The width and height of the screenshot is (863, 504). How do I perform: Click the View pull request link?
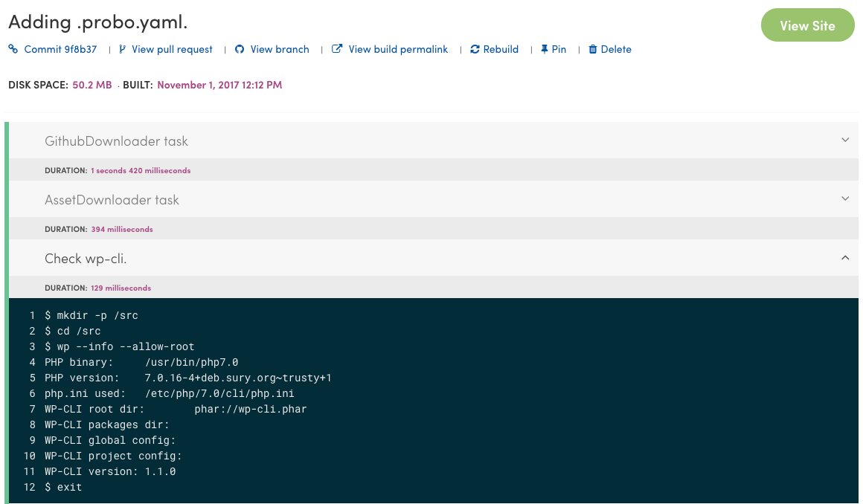(x=171, y=49)
